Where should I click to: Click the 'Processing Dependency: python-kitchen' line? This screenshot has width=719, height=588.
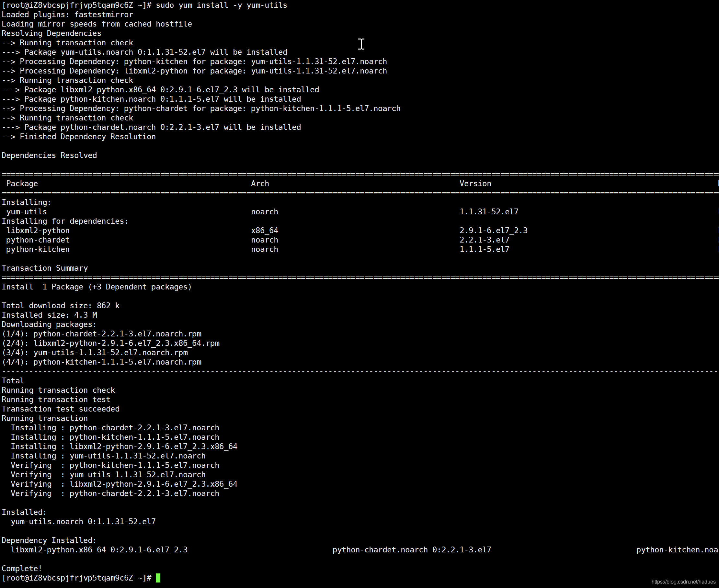point(194,62)
